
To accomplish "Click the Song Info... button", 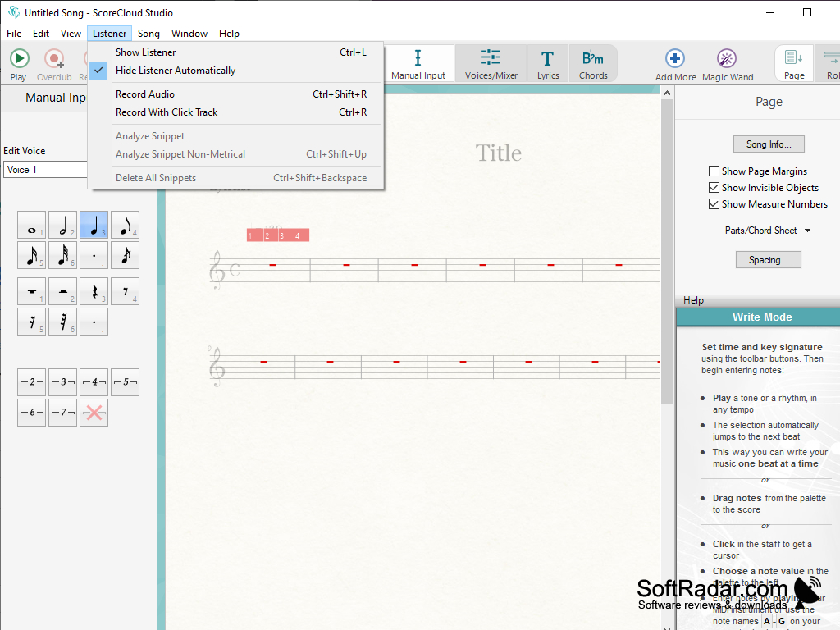I will (x=769, y=144).
